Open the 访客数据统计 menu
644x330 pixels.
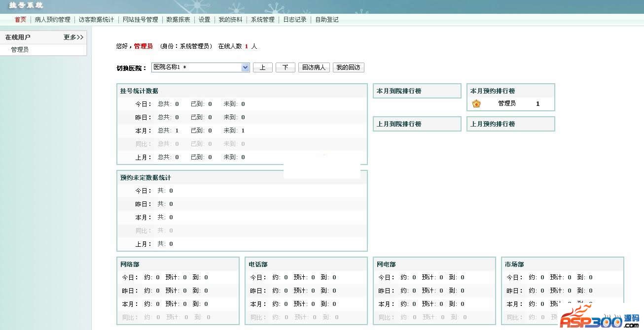pyautogui.click(x=96, y=20)
